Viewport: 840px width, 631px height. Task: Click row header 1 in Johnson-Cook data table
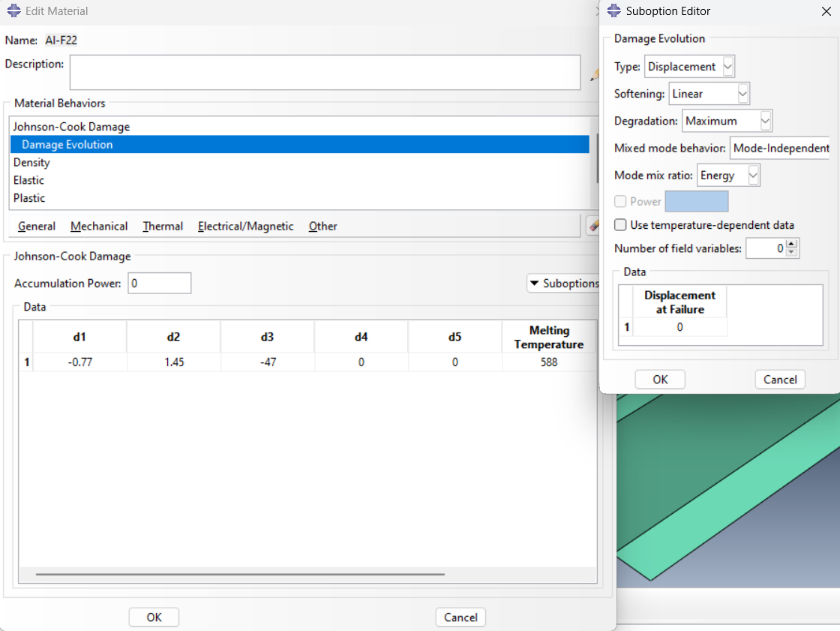click(26, 362)
